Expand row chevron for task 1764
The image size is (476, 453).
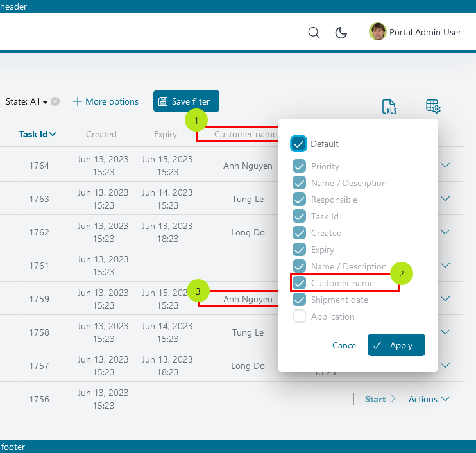(x=445, y=166)
